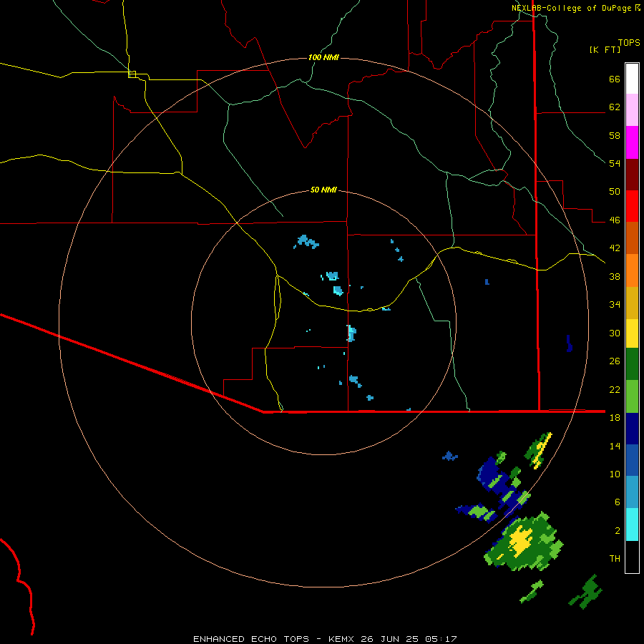This screenshot has width=644, height=644.
Task: Click the medium blue legend swatch
Action: tap(632, 460)
